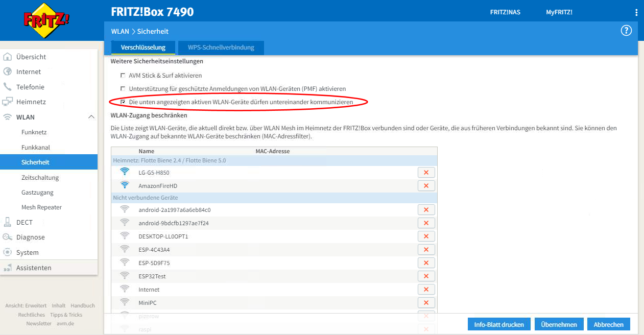Toggle WLAN devices may communicate checkbox
The image size is (644, 335).
tap(123, 102)
